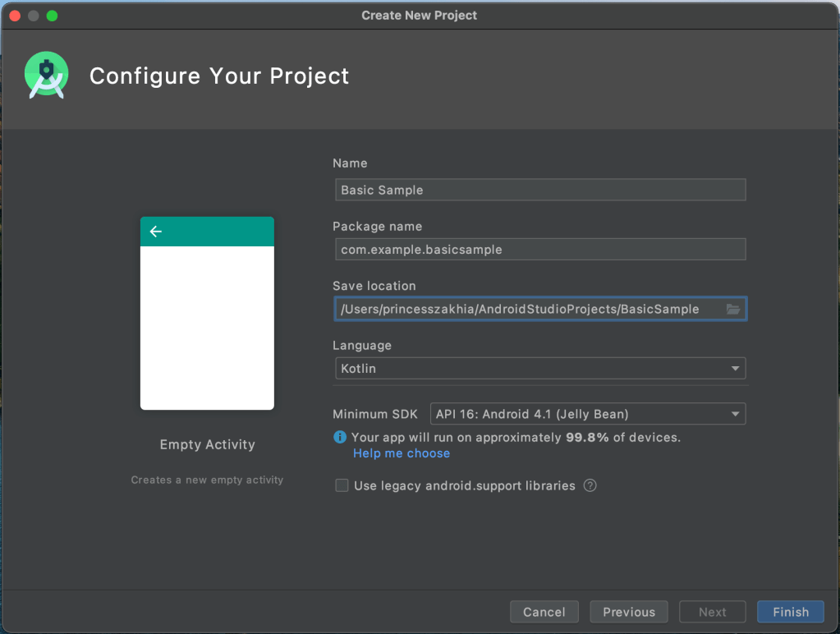Image resolution: width=840 pixels, height=634 pixels.
Task: Click the Android Studio logo icon
Action: [46, 76]
